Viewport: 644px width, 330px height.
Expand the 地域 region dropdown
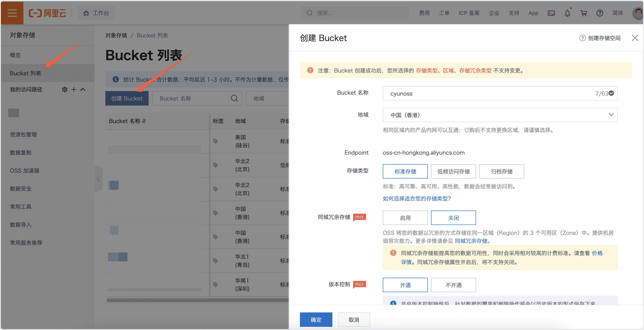pos(500,115)
